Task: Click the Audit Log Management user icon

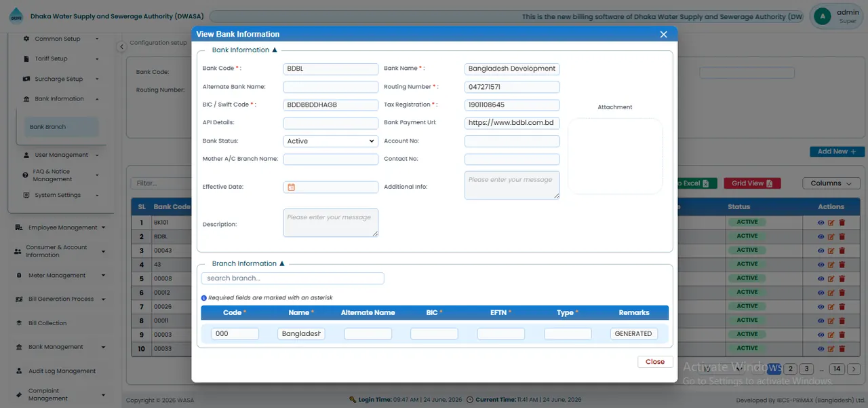Action: [x=18, y=371]
